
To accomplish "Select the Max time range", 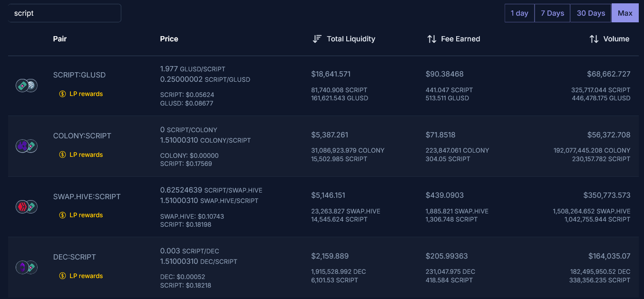I will click(x=625, y=13).
